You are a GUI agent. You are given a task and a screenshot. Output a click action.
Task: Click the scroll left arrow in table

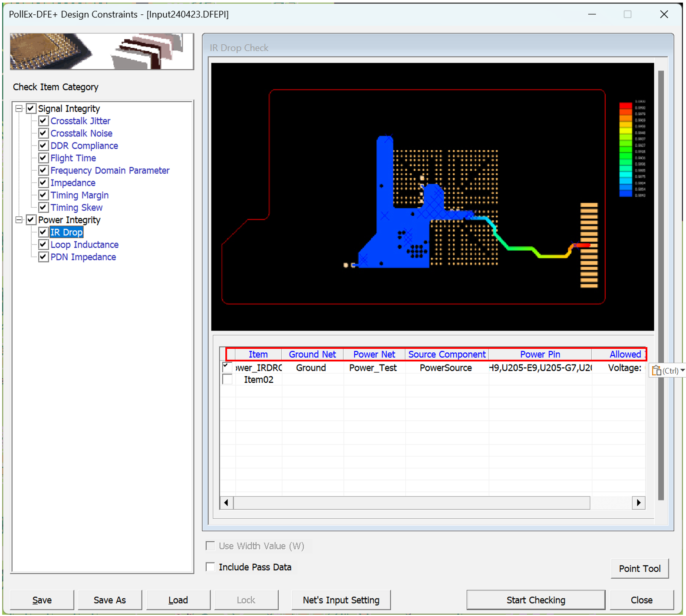coord(226,503)
